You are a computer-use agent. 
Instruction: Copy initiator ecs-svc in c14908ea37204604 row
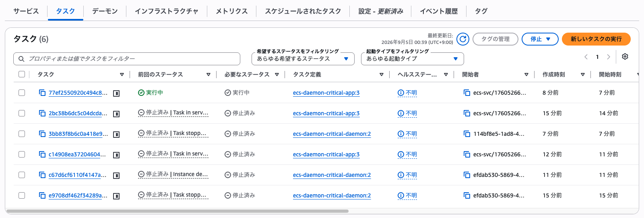(467, 154)
